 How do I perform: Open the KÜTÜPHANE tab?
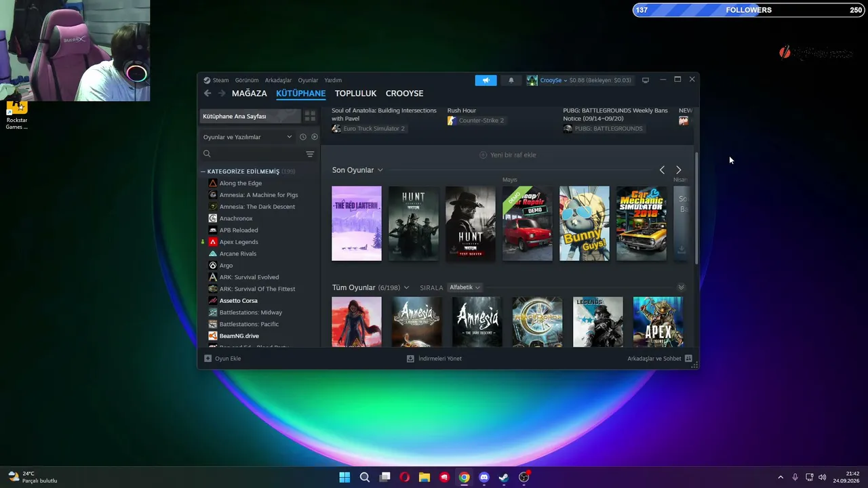point(300,94)
